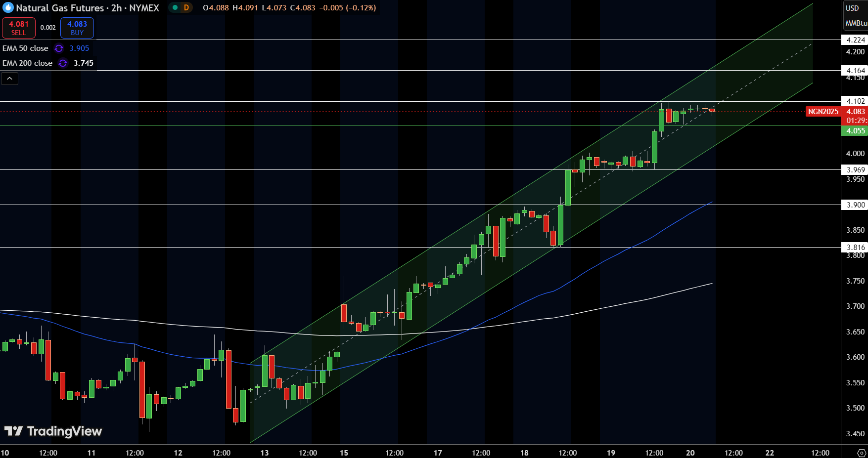The width and height of the screenshot is (868, 458).
Task: Click the 4.224 horizontal line price label
Action: coord(855,40)
